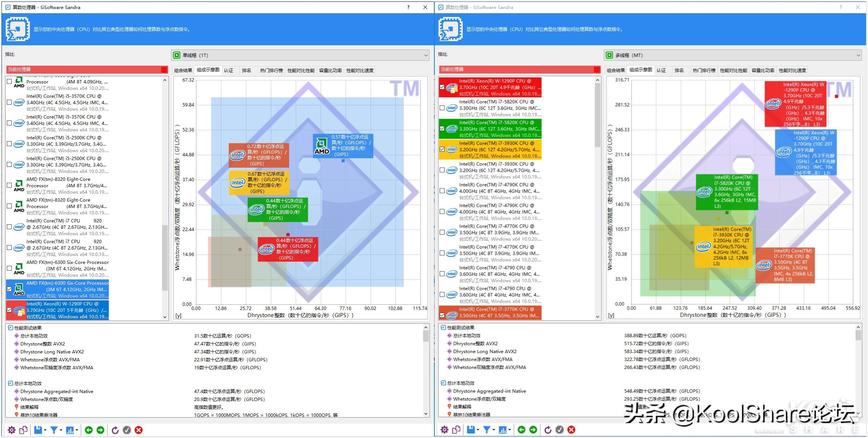Click the purple refresh icon in left toolbar
This screenshot has width=868, height=438.
[115, 430]
